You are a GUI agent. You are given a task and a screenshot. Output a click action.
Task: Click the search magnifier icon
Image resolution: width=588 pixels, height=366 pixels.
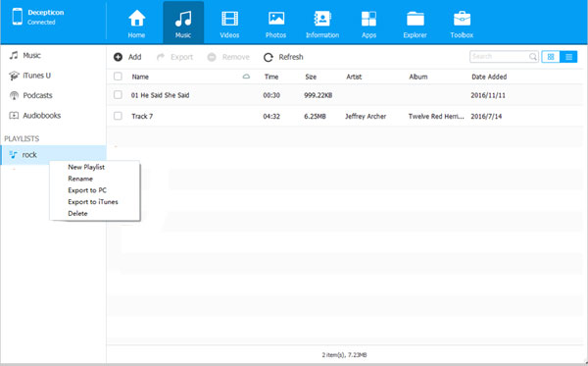(x=533, y=57)
